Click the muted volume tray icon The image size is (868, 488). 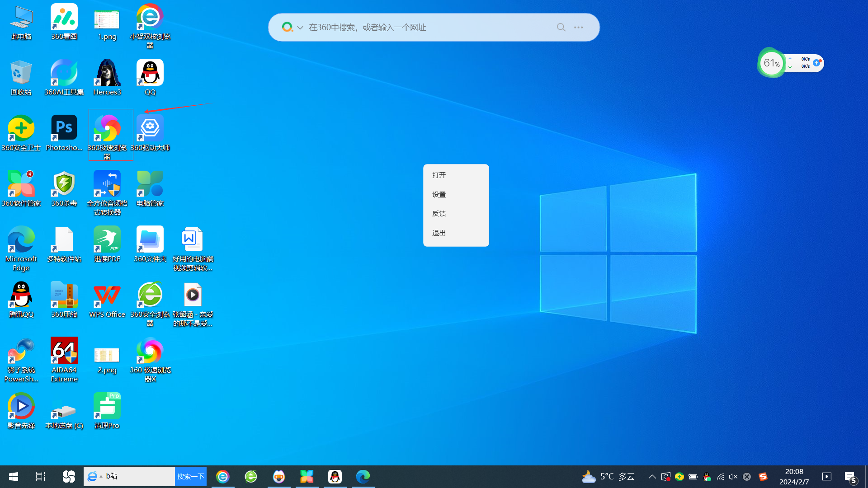(x=733, y=477)
